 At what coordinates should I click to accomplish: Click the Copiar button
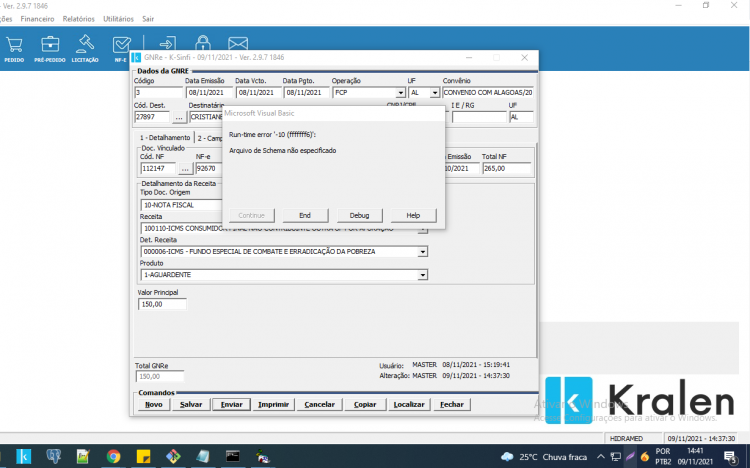pos(365,404)
